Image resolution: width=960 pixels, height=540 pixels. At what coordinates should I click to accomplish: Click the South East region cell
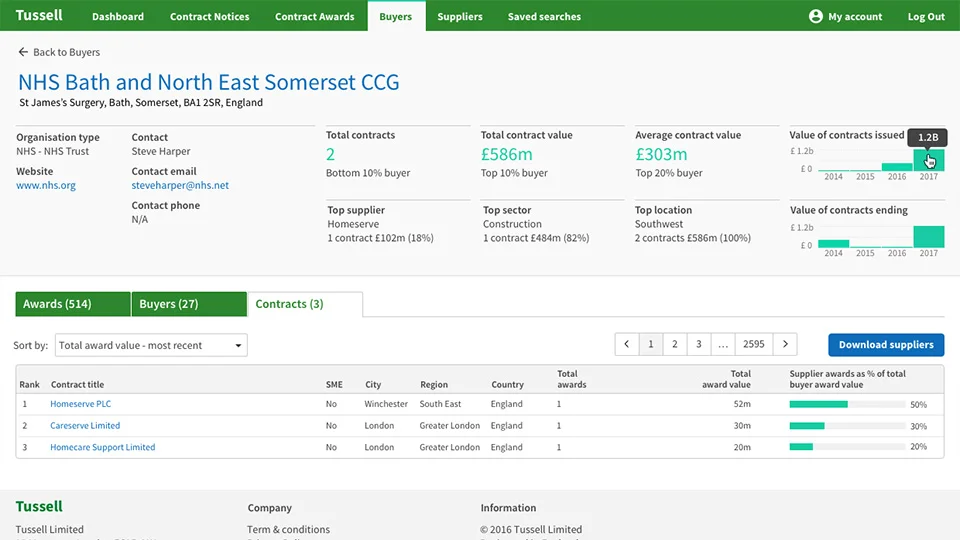coord(440,404)
